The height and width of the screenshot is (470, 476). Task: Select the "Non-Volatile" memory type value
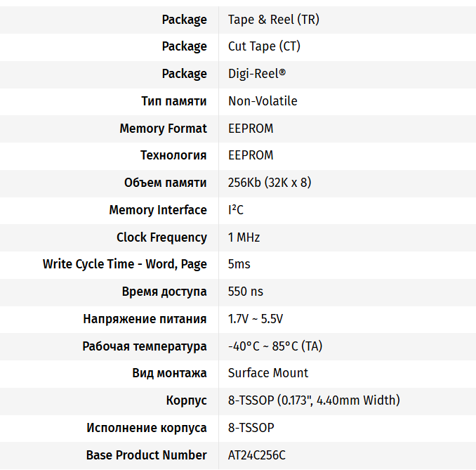pyautogui.click(x=263, y=101)
